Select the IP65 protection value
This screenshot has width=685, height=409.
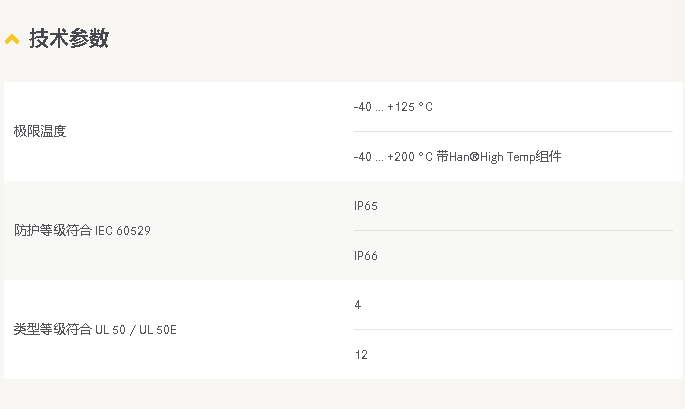(x=365, y=206)
